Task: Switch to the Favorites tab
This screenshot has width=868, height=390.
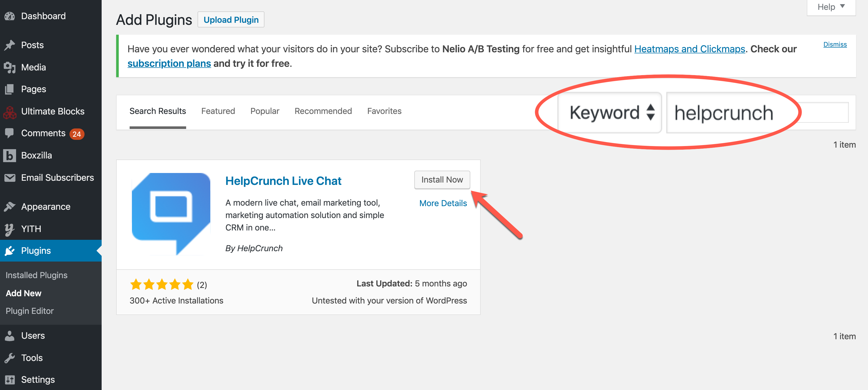Action: [x=384, y=111]
